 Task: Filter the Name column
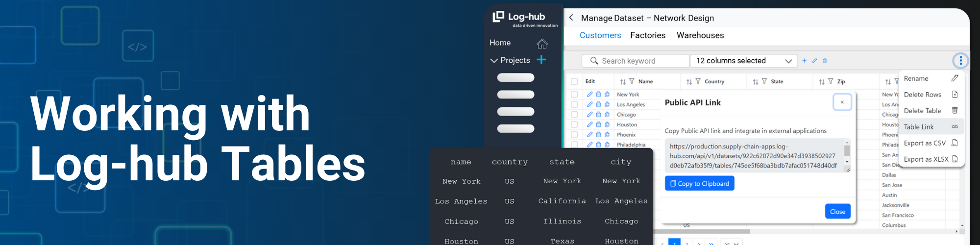pos(632,81)
